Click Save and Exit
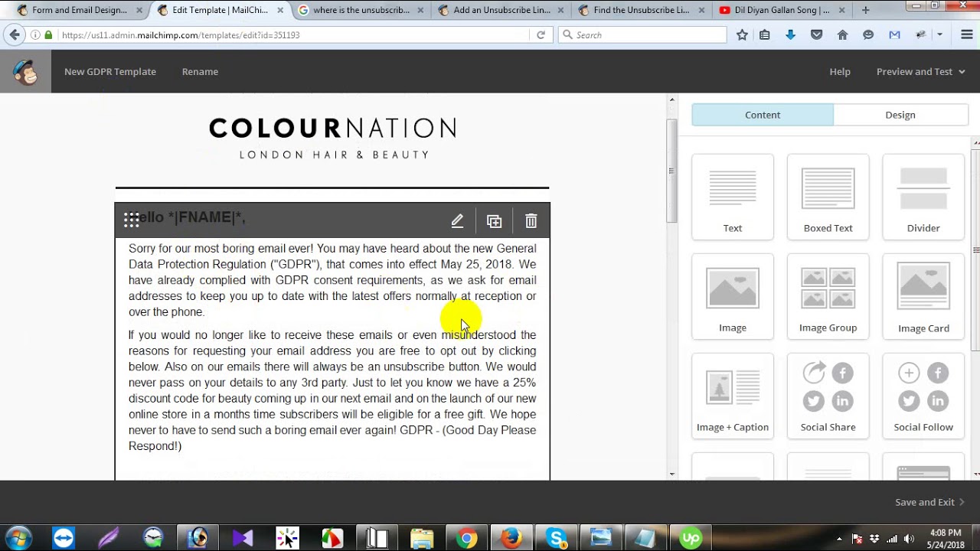This screenshot has height=551, width=980. click(x=929, y=502)
